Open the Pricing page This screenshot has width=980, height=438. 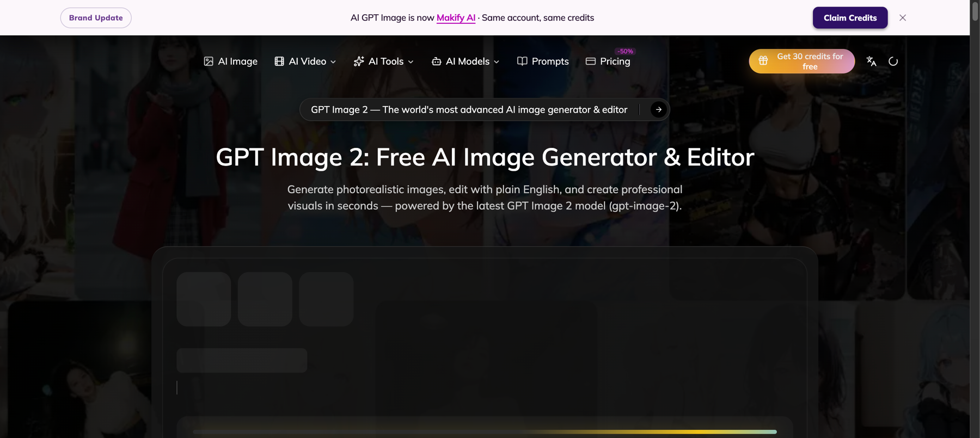pyautogui.click(x=608, y=61)
